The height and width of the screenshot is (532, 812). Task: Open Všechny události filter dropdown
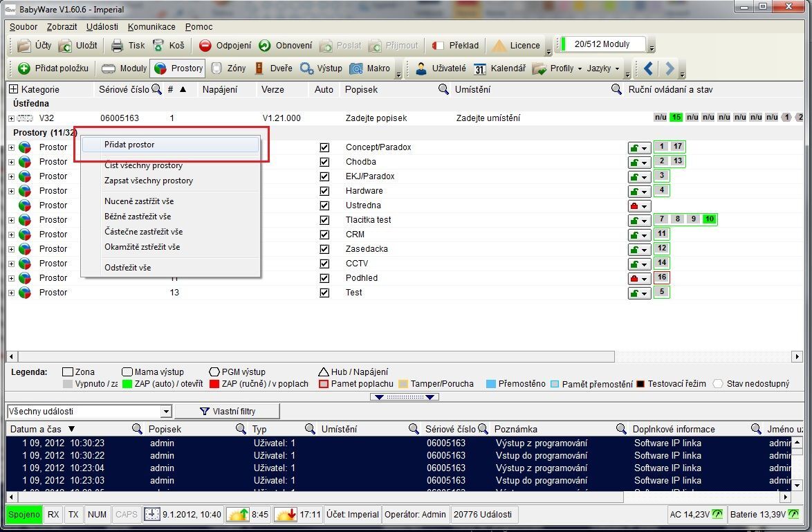[166, 412]
